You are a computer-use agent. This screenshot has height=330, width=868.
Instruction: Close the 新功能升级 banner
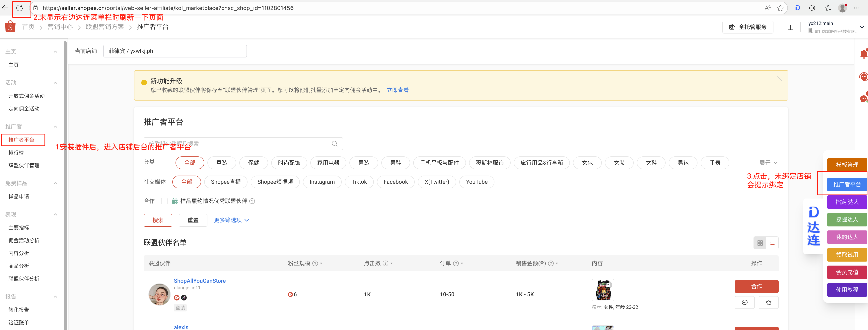click(x=779, y=79)
